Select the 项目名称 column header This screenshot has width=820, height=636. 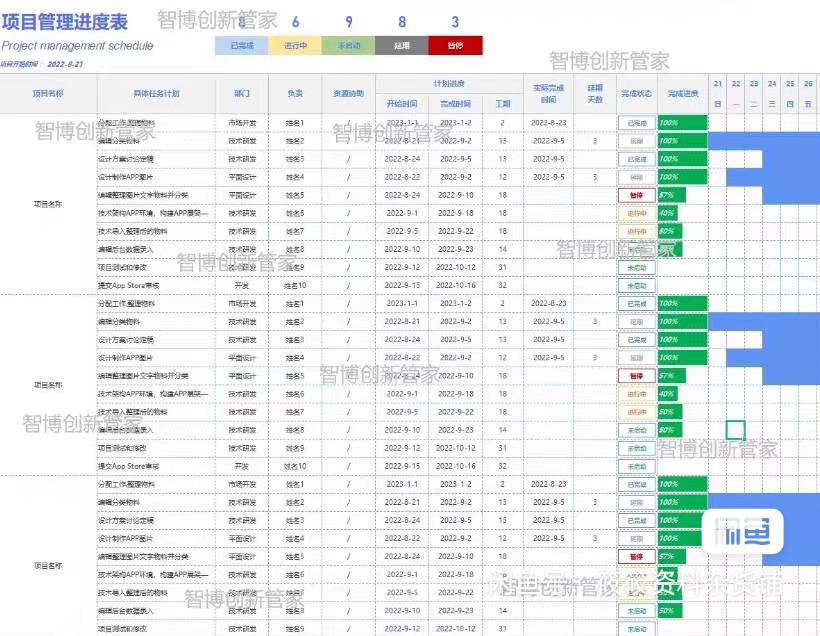(48, 94)
